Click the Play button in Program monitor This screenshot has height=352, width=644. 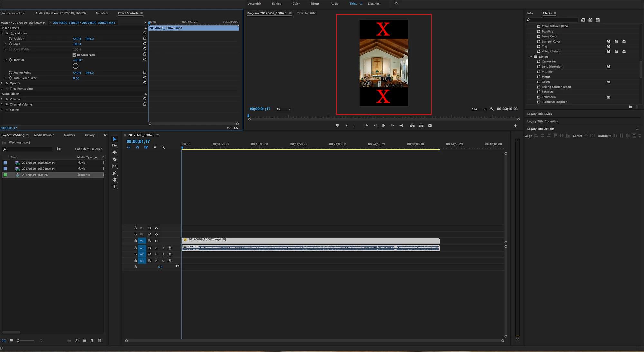[x=384, y=125]
